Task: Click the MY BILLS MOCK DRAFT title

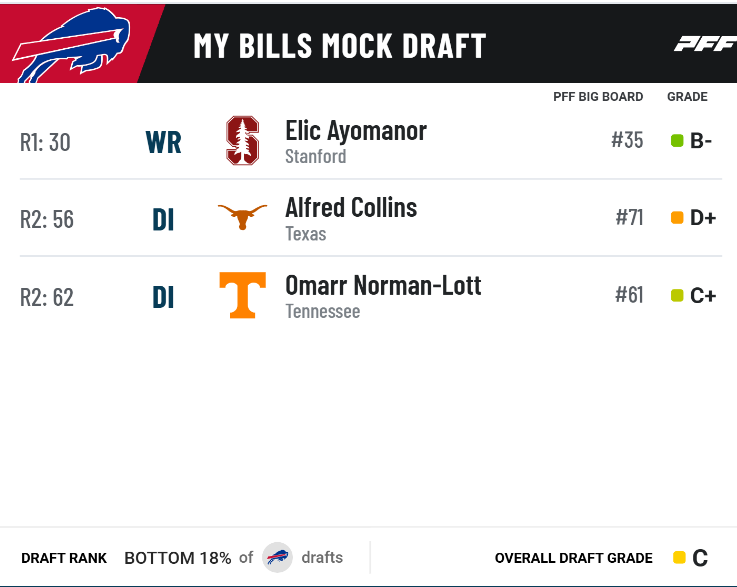Action: tap(339, 46)
